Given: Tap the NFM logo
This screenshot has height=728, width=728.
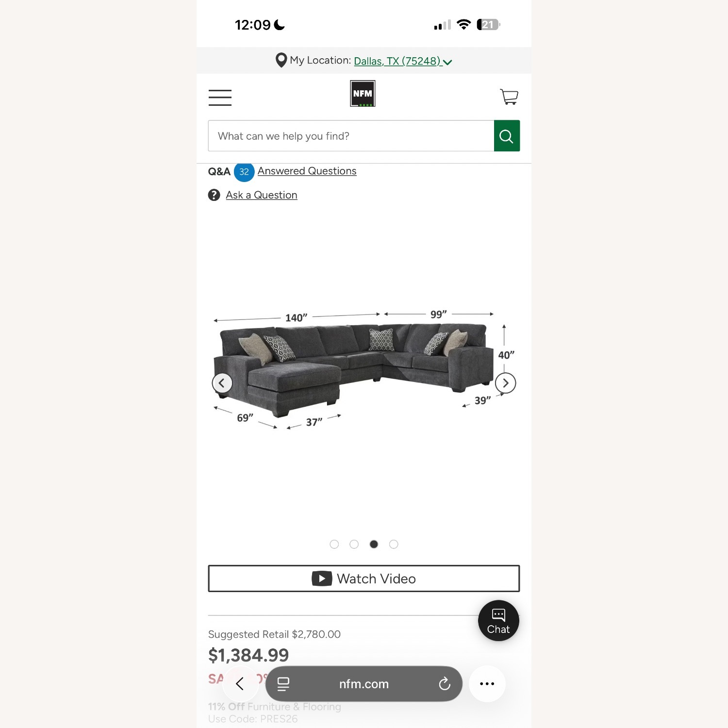Looking at the screenshot, I should [x=363, y=94].
